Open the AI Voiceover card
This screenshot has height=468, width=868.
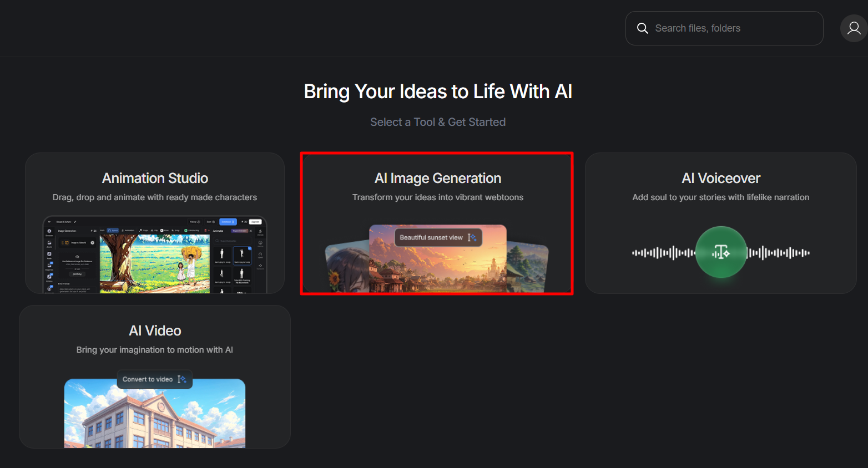[x=720, y=223]
